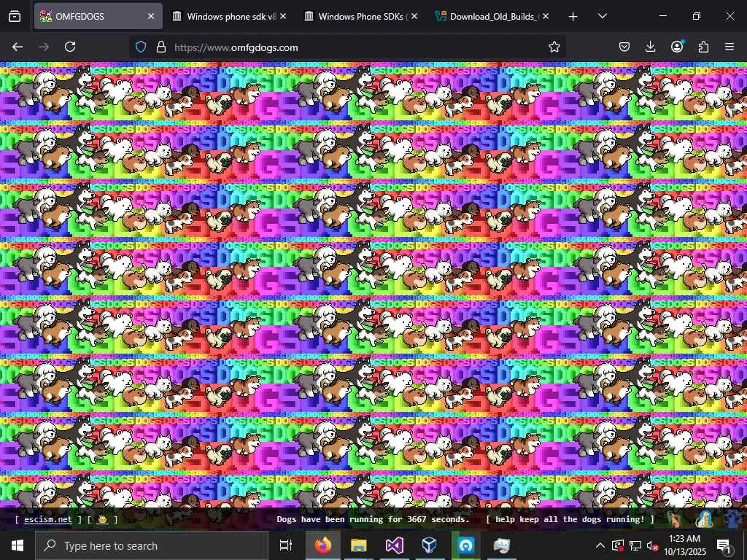Click the cake icon link in footer
747x560 pixels.
pyautogui.click(x=102, y=519)
